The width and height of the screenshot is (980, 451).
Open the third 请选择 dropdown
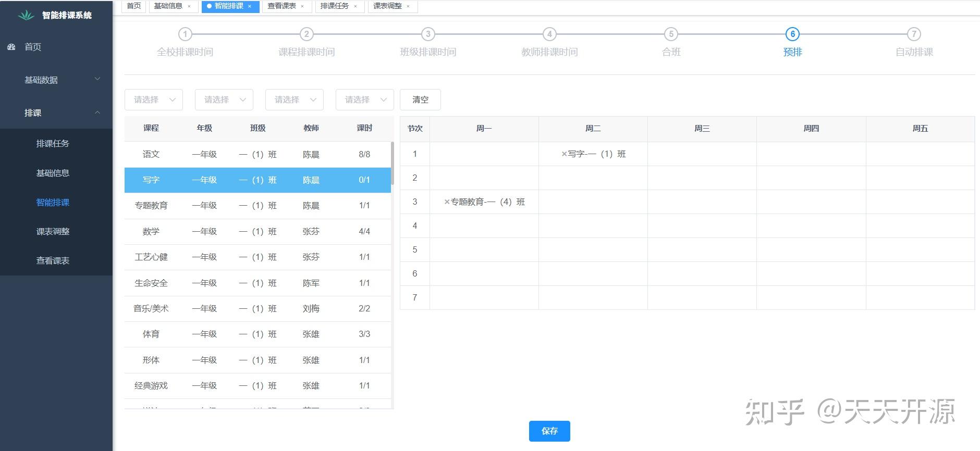295,99
